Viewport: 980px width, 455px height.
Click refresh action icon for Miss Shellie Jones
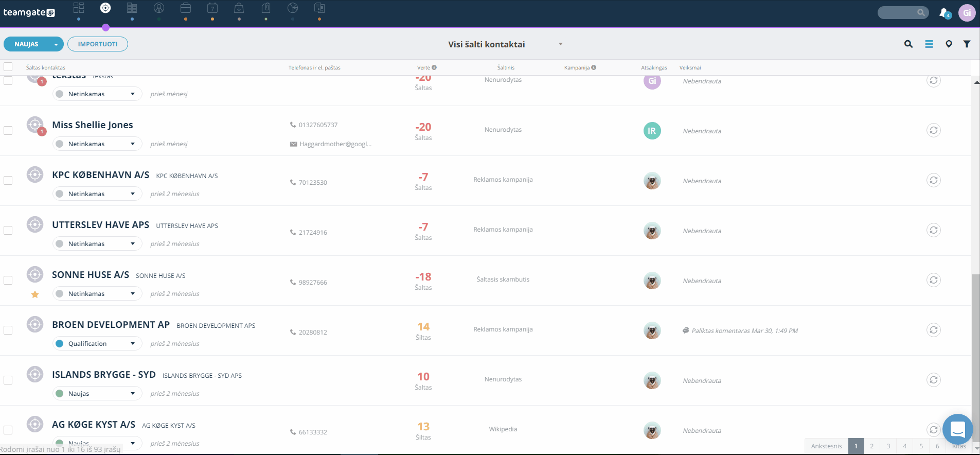coord(934,130)
